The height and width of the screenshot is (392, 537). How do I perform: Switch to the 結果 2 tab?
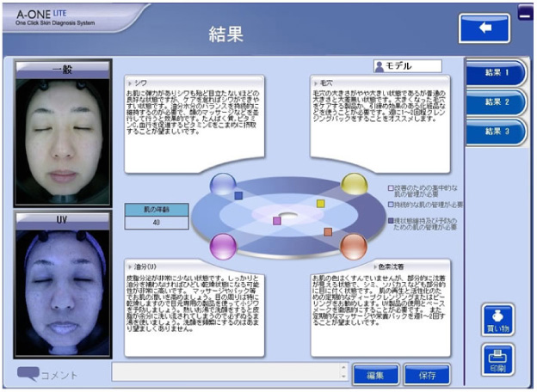(496, 102)
